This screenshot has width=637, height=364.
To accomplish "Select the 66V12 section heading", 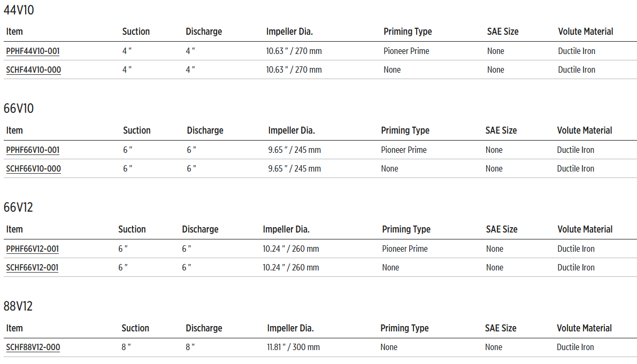I will point(18,207).
